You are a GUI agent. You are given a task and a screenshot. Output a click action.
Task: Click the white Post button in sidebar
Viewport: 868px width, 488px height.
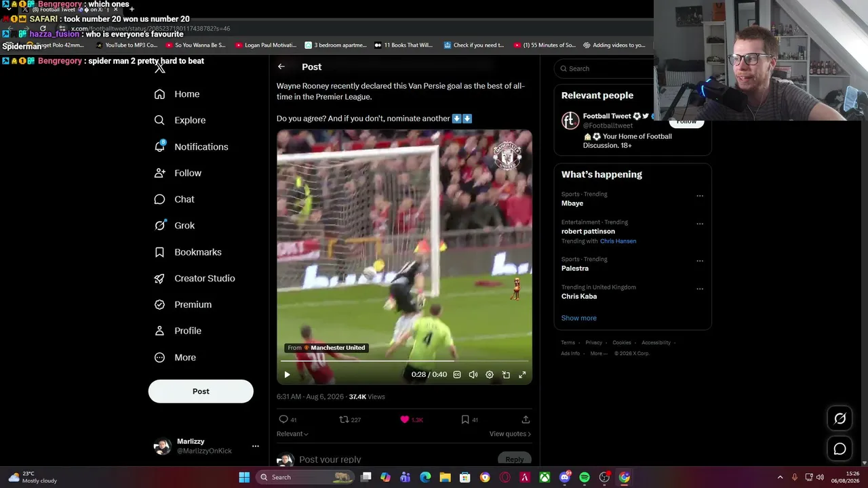coord(201,391)
